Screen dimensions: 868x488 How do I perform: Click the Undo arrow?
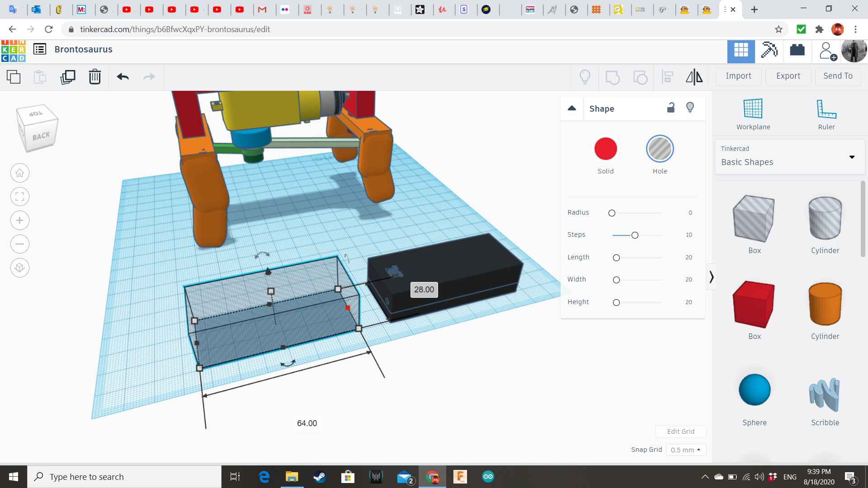123,77
